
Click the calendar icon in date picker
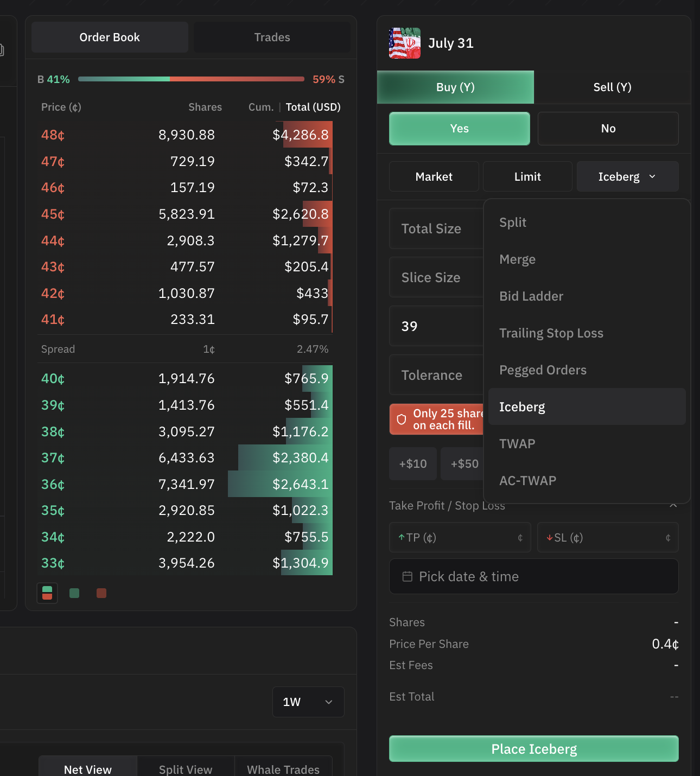[407, 576]
